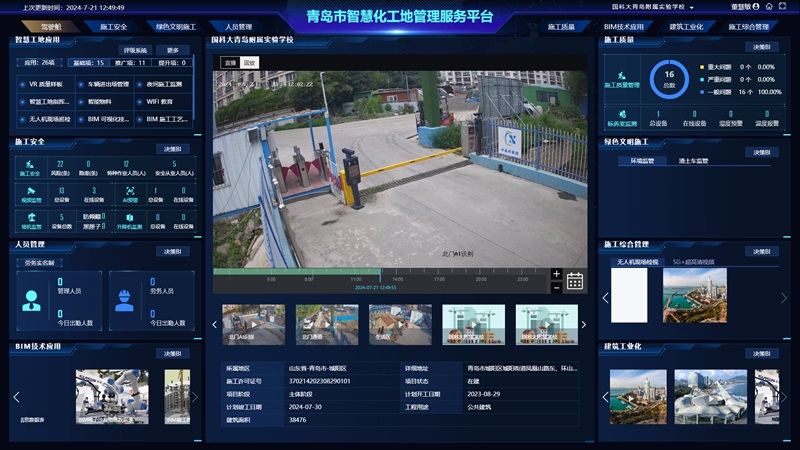Viewport: 800px width, 450px height.
Task: Click the 标养室监测 icon
Action: (621, 115)
